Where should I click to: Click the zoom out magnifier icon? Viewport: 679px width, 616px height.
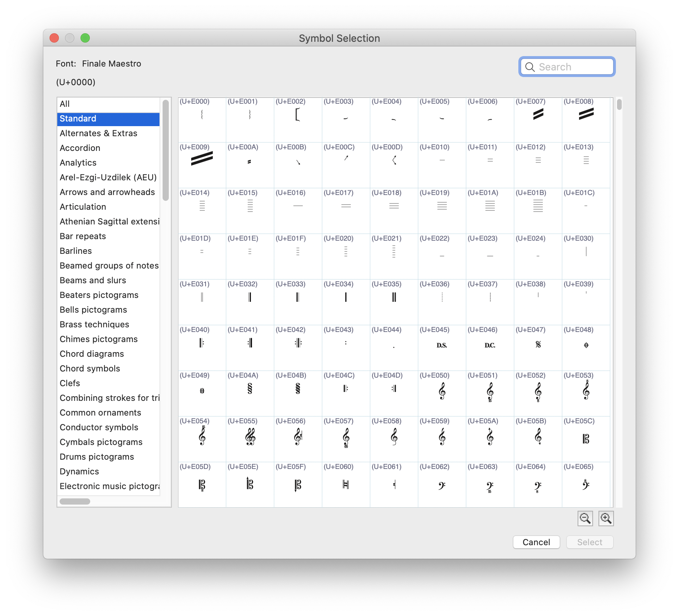pos(585,518)
